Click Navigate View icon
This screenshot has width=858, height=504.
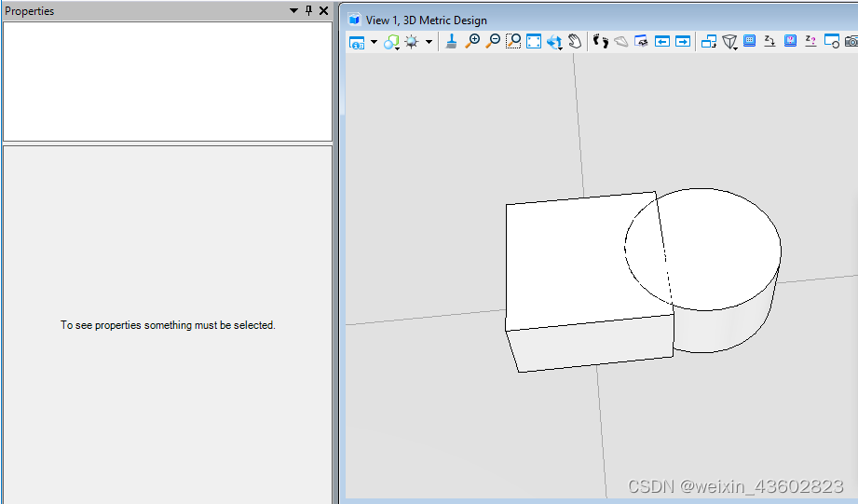coord(641,42)
